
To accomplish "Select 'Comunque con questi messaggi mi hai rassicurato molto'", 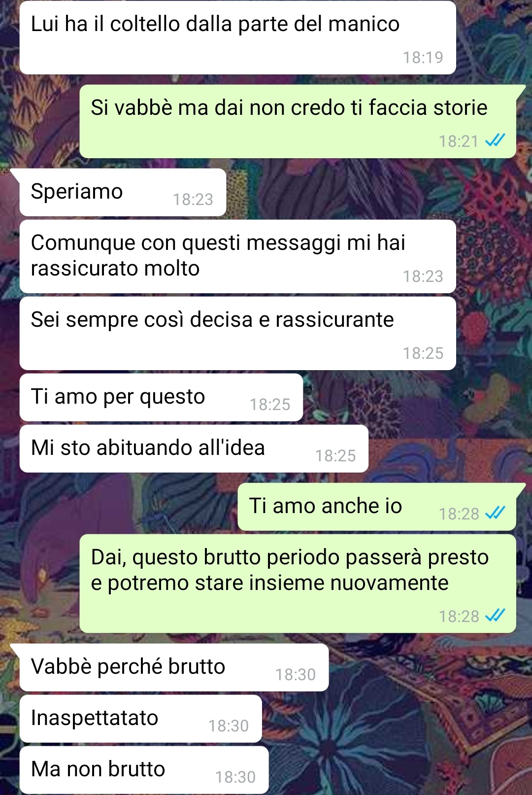I will click(x=237, y=257).
